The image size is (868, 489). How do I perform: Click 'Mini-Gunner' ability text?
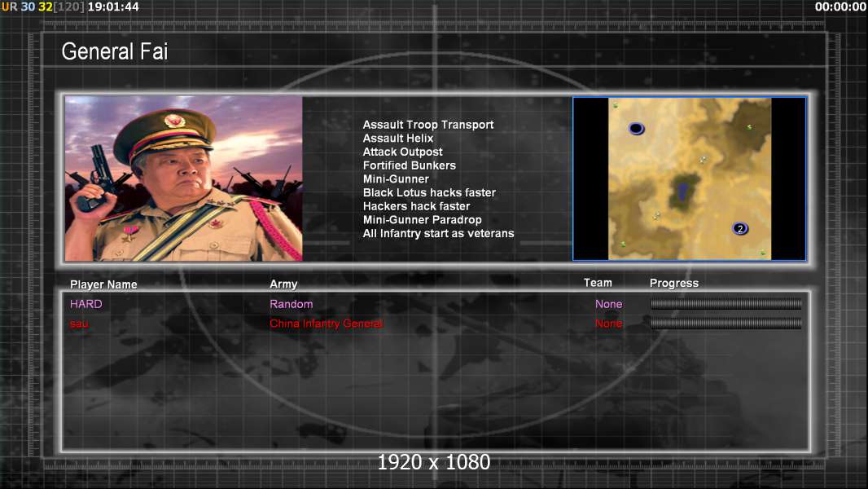[x=396, y=178]
